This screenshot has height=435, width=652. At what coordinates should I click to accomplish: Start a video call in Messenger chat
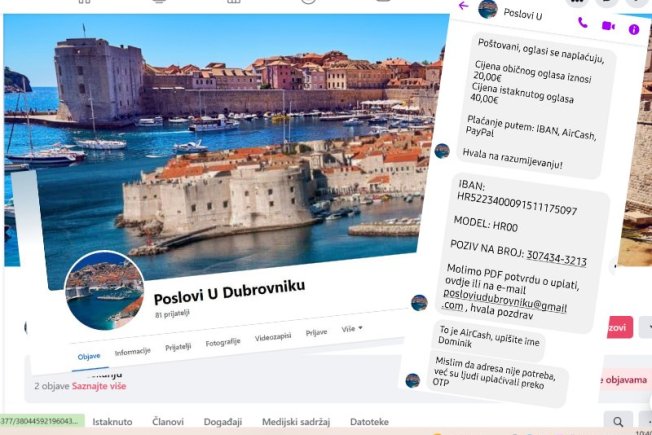point(608,26)
